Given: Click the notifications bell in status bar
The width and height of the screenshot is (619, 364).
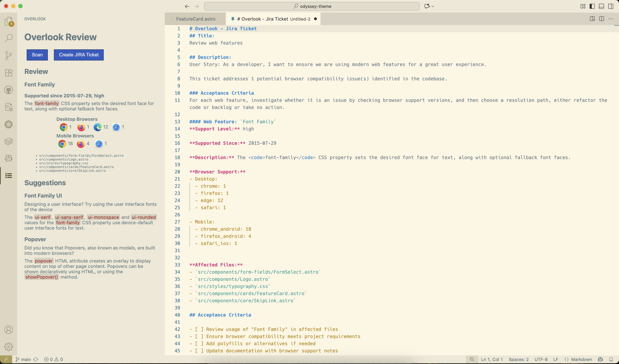Looking at the screenshot, I should tap(611, 359).
